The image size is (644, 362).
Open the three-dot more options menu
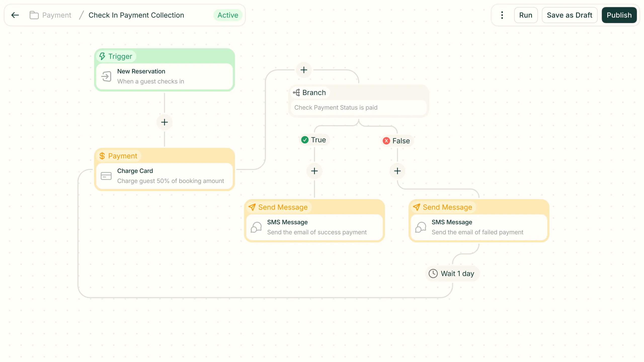(x=502, y=15)
